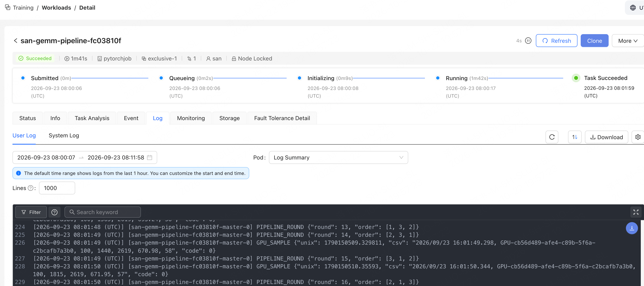Open the log Filter options
The image size is (644, 286).
coord(31,212)
